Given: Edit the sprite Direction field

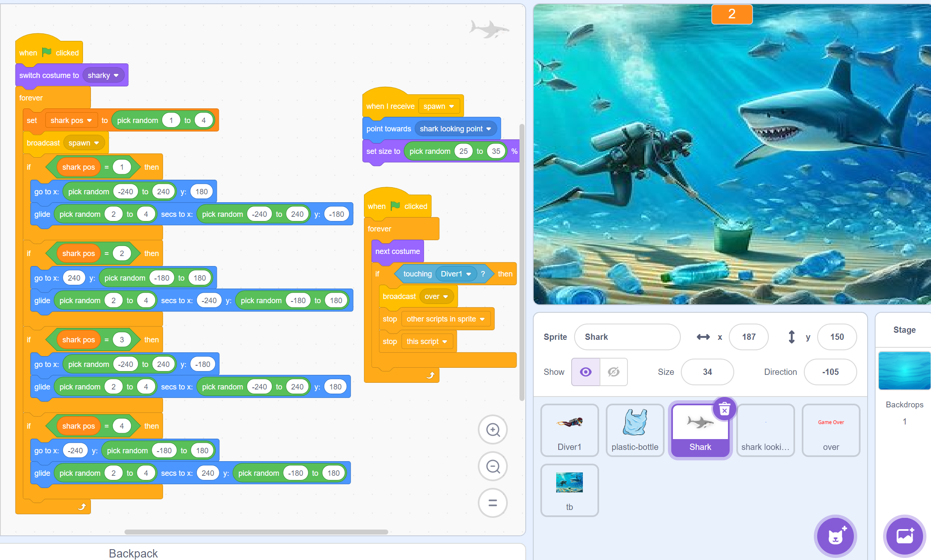Looking at the screenshot, I should (x=830, y=372).
